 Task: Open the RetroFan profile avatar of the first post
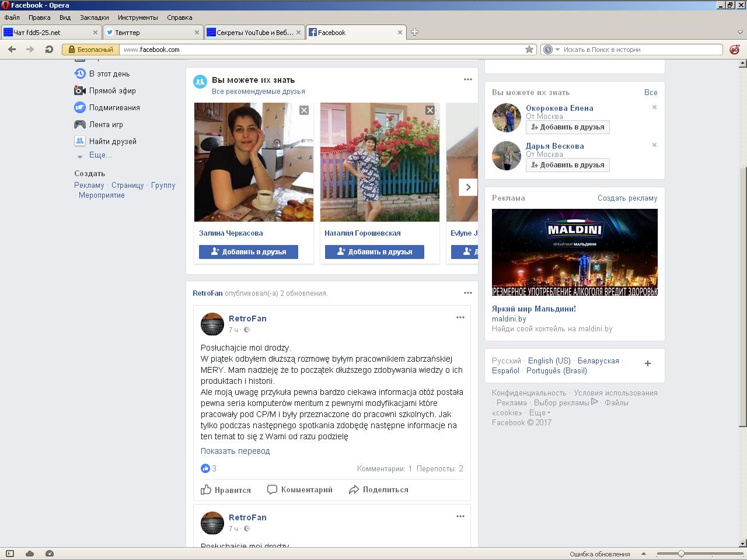(x=212, y=324)
